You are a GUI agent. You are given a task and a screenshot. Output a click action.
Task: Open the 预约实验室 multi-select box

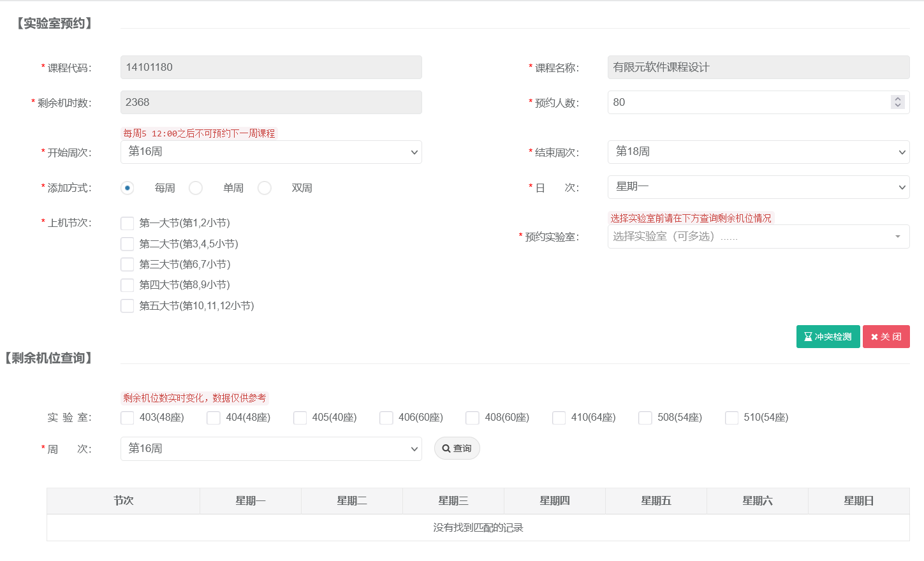pyautogui.click(x=758, y=237)
